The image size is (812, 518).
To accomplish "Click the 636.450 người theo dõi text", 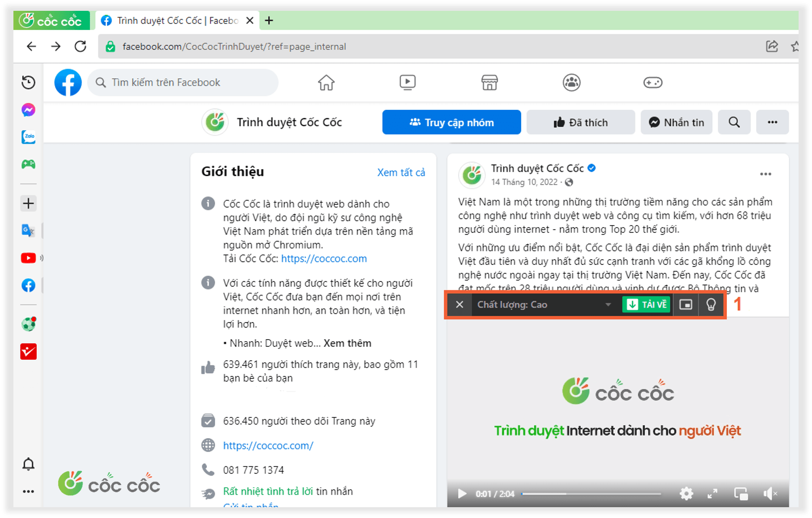I will click(x=299, y=421).
